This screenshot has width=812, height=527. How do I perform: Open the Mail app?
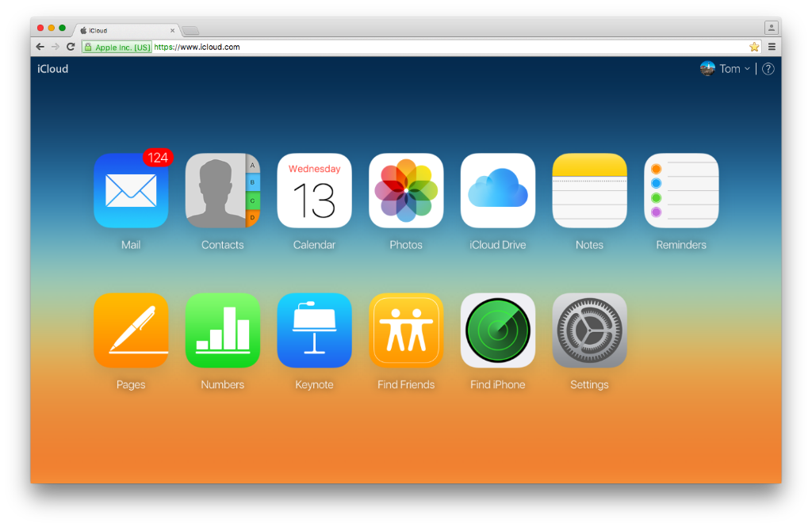pyautogui.click(x=131, y=190)
